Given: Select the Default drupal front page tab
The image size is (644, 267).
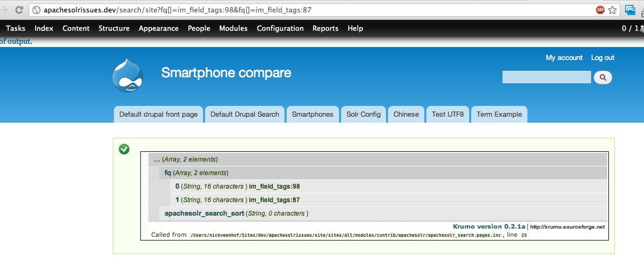Looking at the screenshot, I should coord(159,115).
